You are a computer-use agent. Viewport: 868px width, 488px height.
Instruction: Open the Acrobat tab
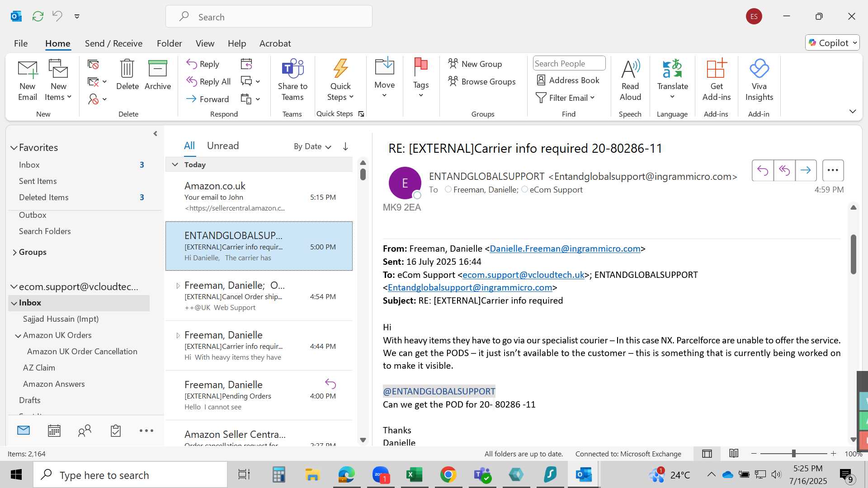click(x=275, y=43)
